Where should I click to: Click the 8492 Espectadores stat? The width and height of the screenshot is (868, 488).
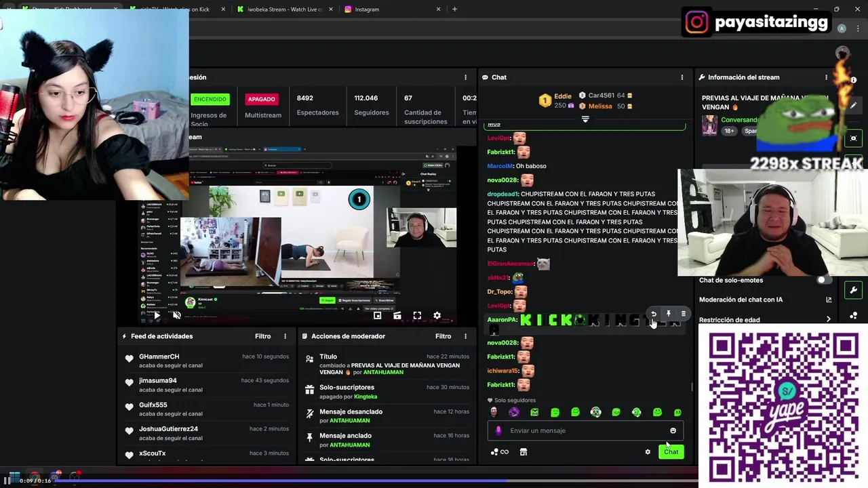click(317, 105)
